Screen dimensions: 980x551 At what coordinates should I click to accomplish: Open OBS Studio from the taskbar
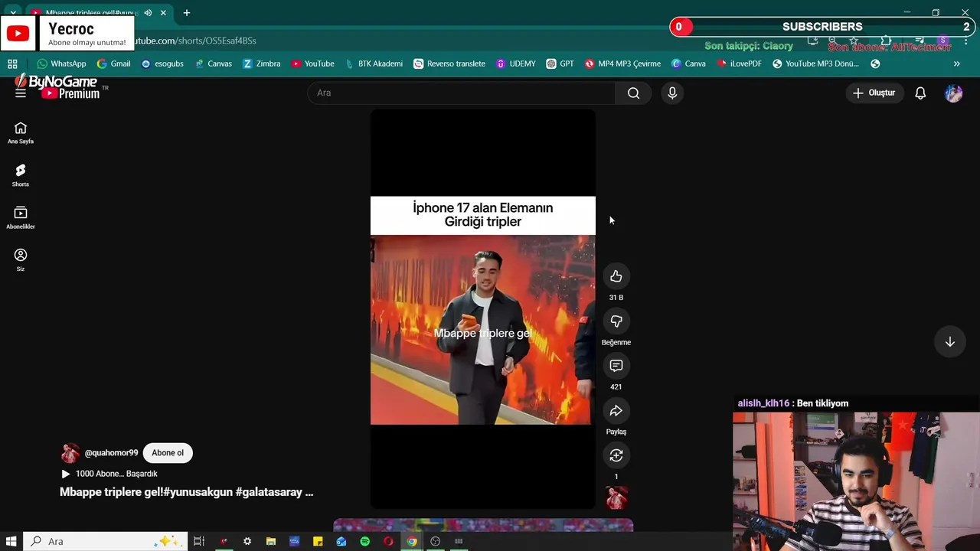[x=436, y=541]
